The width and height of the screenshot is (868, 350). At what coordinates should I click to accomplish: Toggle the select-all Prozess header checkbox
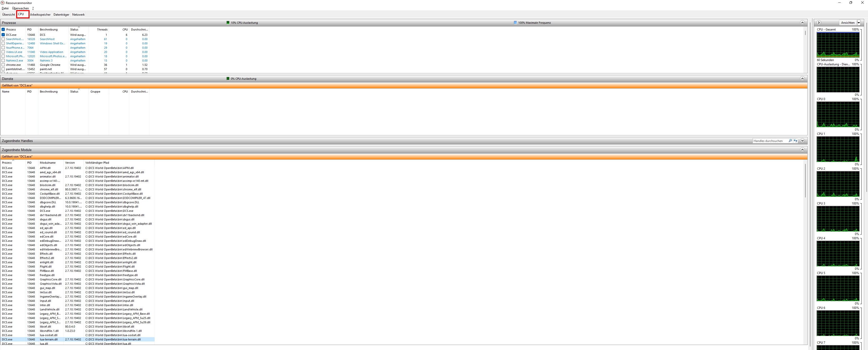3,29
